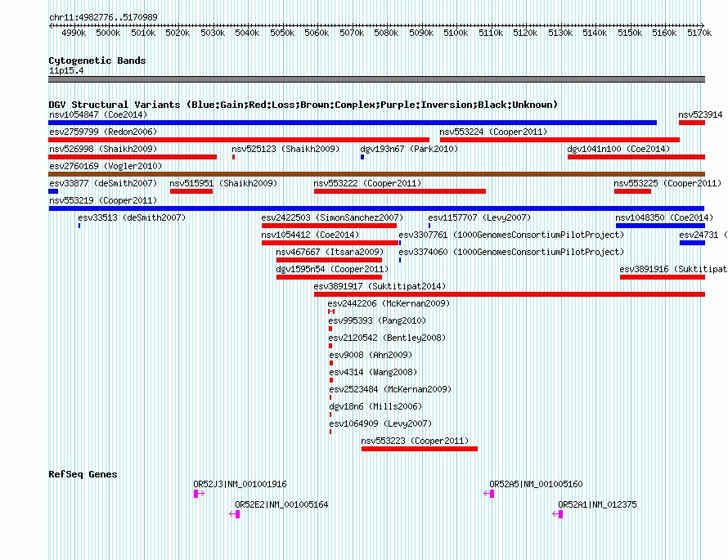Click the 5000k ruler tick label
The width and height of the screenshot is (728, 560).
[x=108, y=33]
